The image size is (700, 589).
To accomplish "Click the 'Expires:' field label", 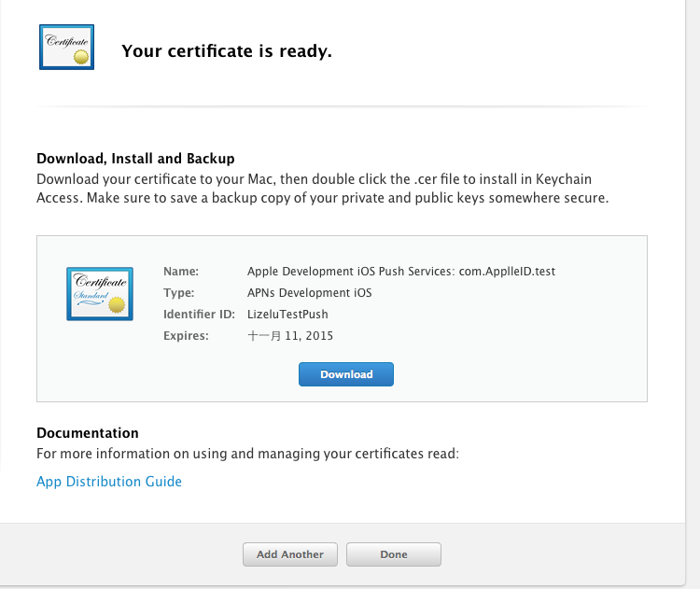I will coord(186,336).
